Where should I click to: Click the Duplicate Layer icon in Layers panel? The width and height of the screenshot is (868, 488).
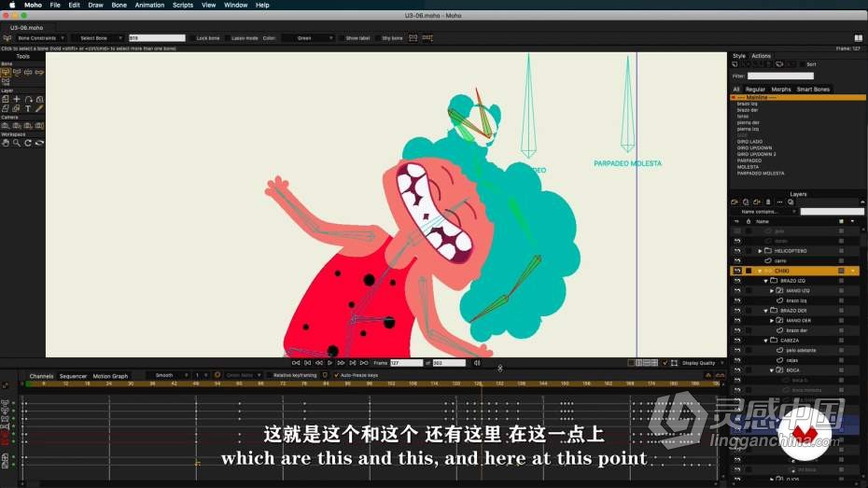746,202
